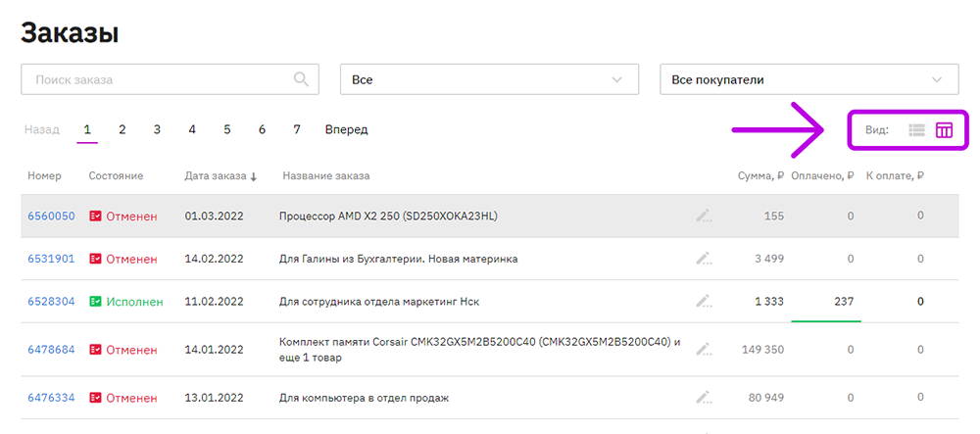Click the search magnifier icon
Viewport: 980px width, 434px height.
pos(301,79)
